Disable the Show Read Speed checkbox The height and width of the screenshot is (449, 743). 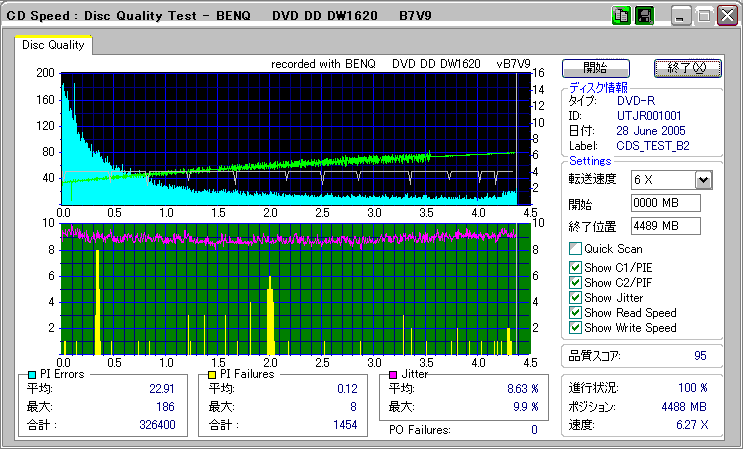[x=575, y=313]
